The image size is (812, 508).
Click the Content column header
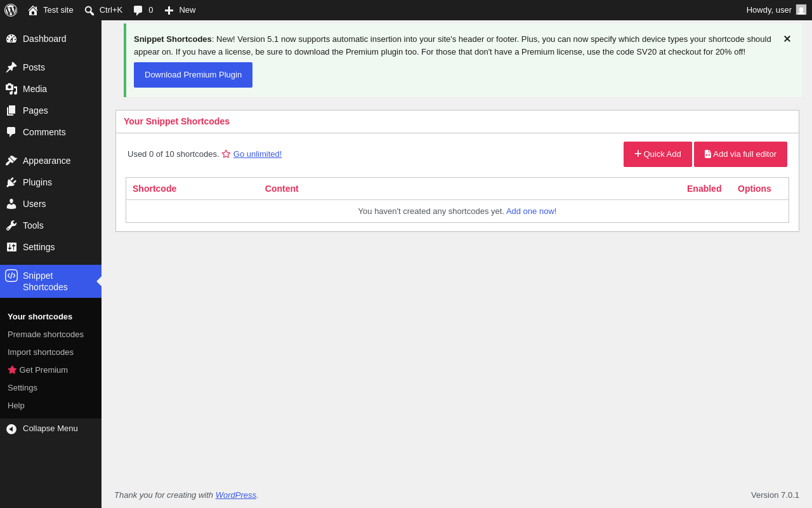coord(282,189)
